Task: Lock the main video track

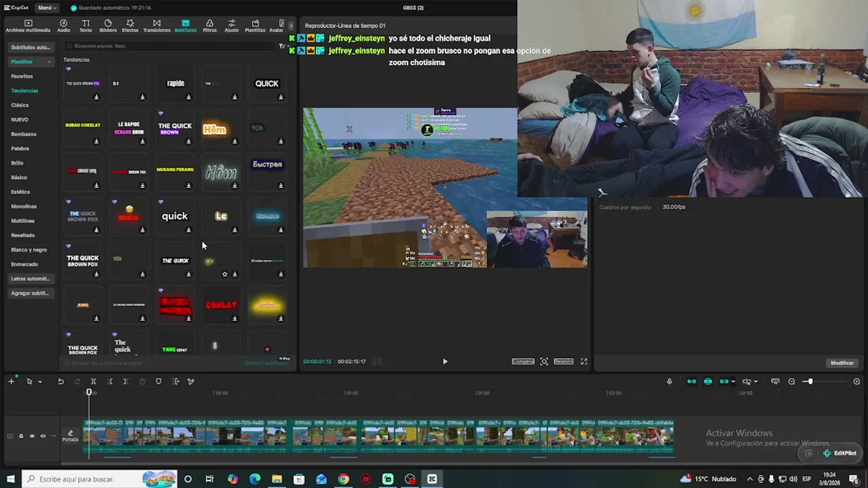Action: coord(21,436)
